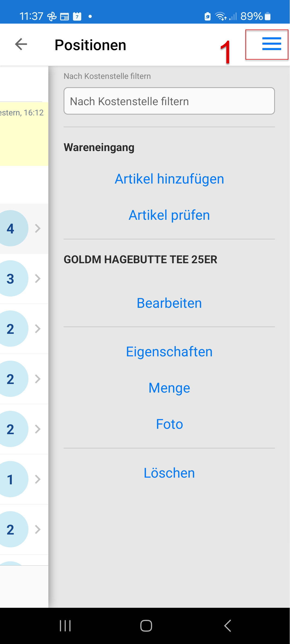
Task: Tap the quantity 1 badge
Action: coord(11,479)
